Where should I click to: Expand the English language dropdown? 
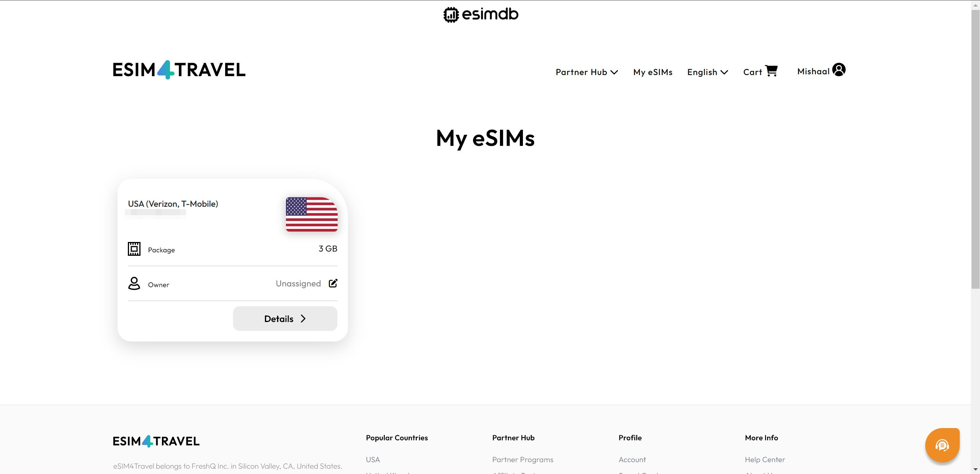tap(707, 71)
